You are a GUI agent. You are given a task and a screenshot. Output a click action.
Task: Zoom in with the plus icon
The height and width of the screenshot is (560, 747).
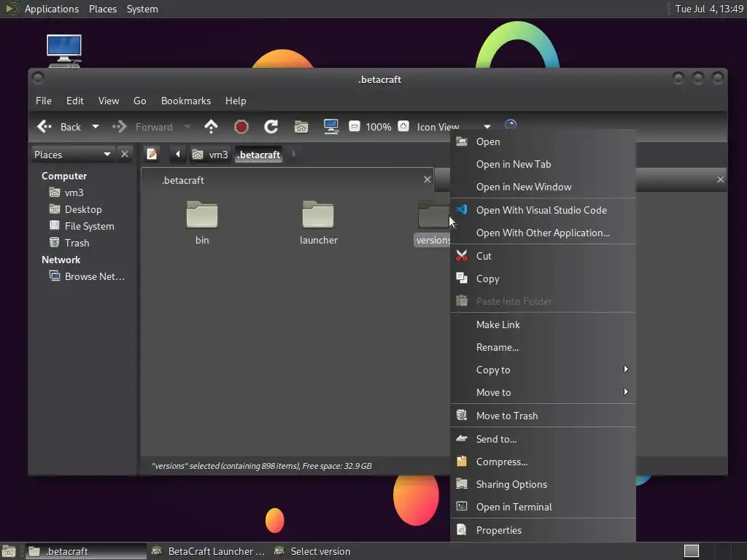click(403, 126)
